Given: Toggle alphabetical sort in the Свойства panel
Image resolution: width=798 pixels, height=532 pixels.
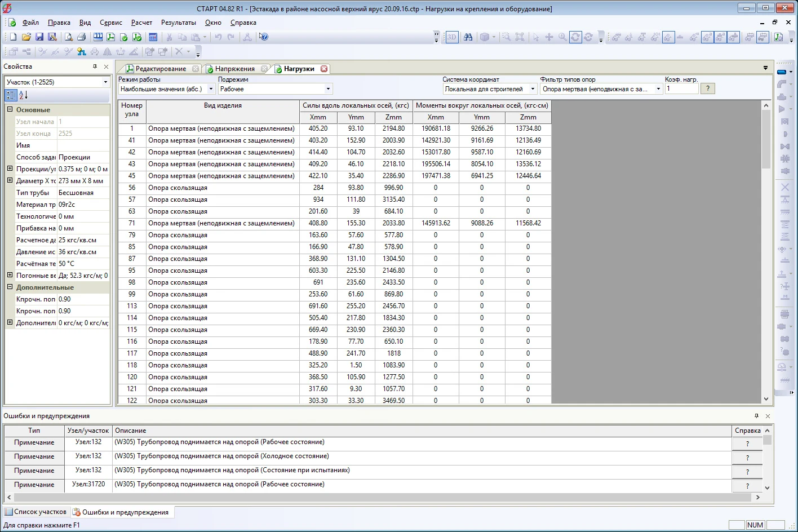Looking at the screenshot, I should pyautogui.click(x=23, y=95).
